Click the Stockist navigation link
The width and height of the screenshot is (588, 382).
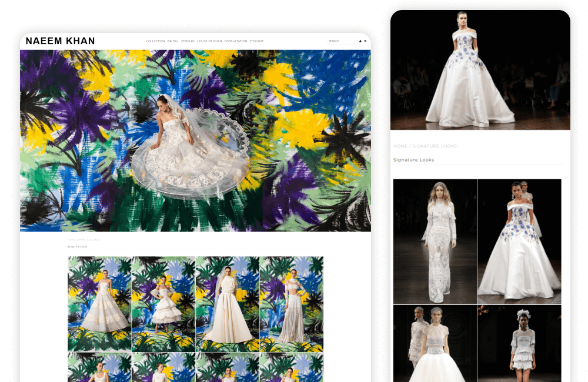[x=256, y=41]
